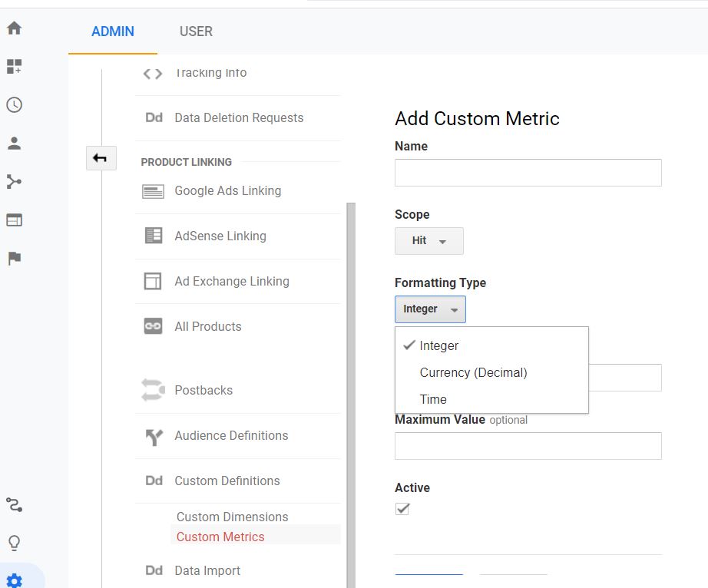The image size is (708, 588).
Task: Click the Maximum Value input field
Action: point(528,446)
